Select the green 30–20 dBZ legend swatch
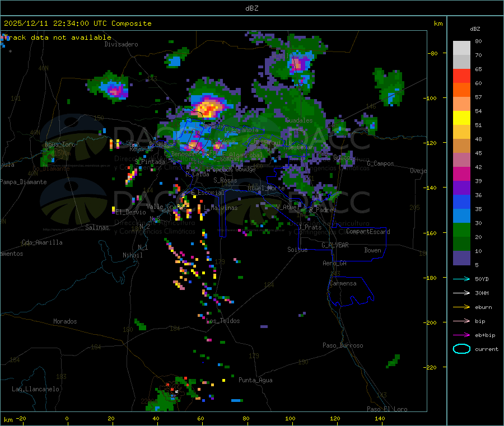The image size is (504, 426). click(461, 230)
